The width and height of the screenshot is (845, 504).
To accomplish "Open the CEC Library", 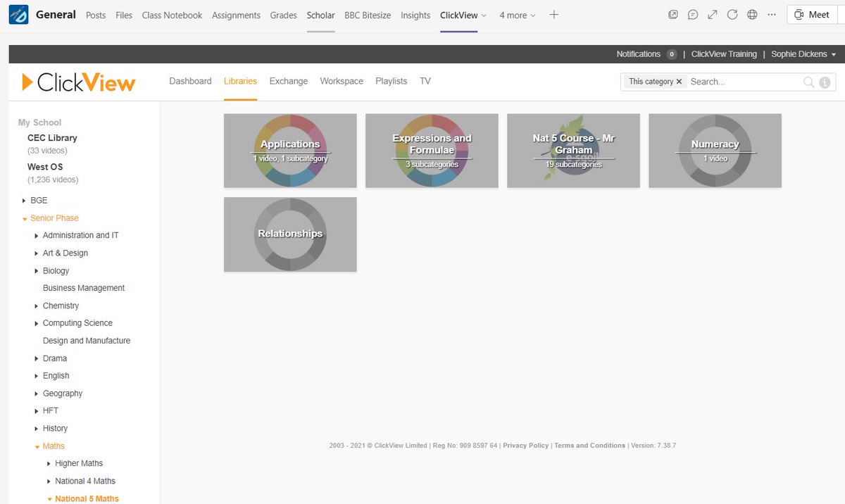I will point(52,138).
